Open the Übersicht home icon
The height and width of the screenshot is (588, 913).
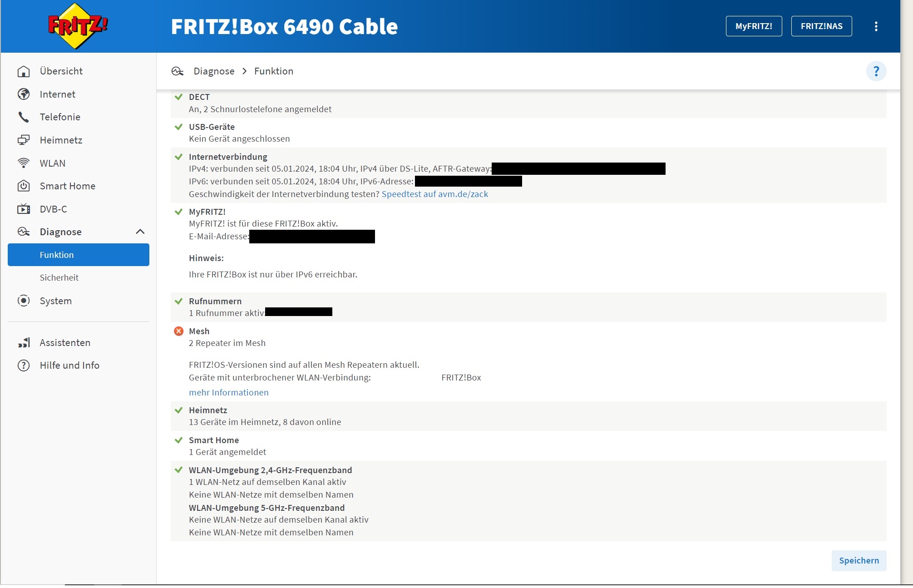coord(24,71)
